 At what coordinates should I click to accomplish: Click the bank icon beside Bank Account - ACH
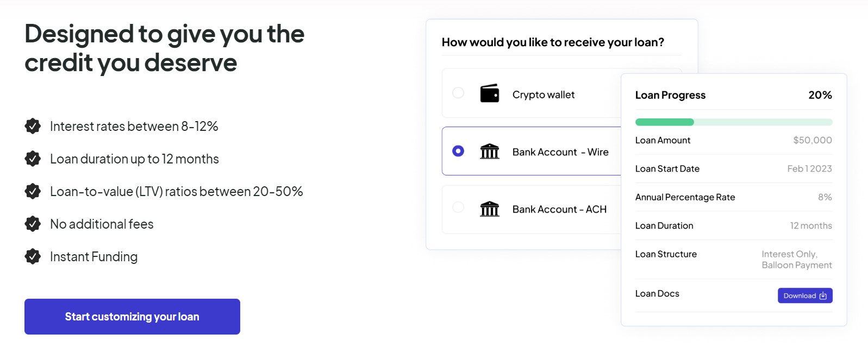click(x=489, y=209)
